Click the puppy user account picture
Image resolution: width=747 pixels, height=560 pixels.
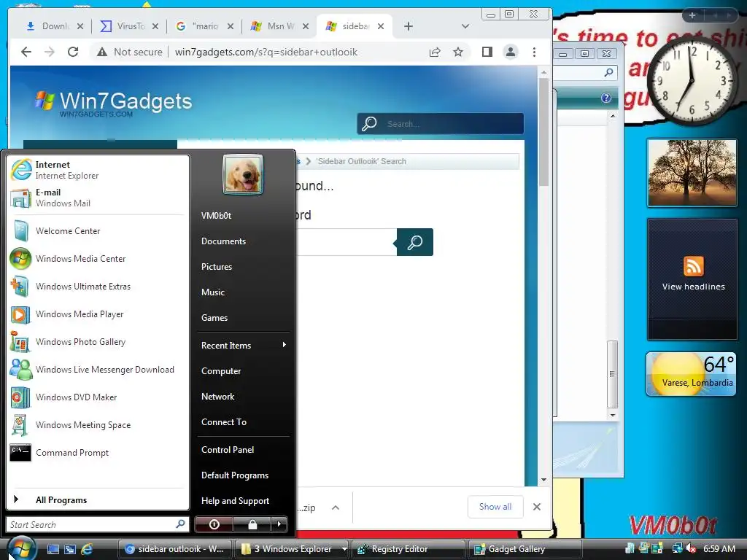point(243,175)
